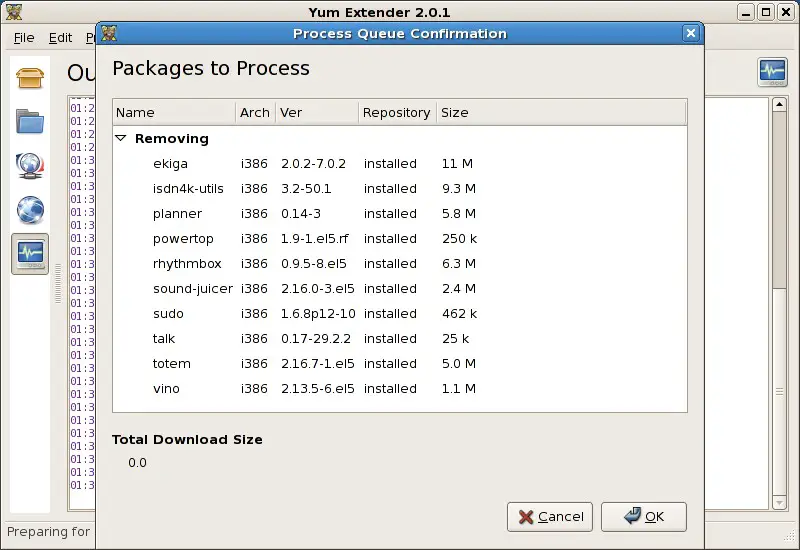Click the monitor icon at top right
Image resolution: width=800 pixels, height=550 pixels.
coord(772,72)
